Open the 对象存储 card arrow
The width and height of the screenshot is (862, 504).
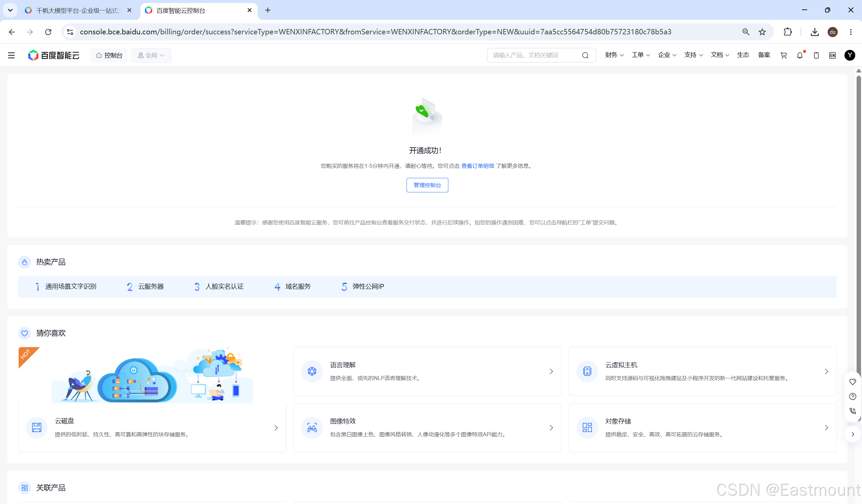coord(826,428)
